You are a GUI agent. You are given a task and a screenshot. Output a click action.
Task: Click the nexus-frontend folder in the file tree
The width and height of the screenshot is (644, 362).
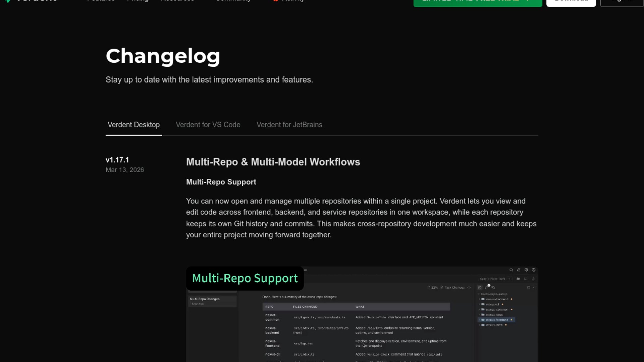tap(497, 320)
